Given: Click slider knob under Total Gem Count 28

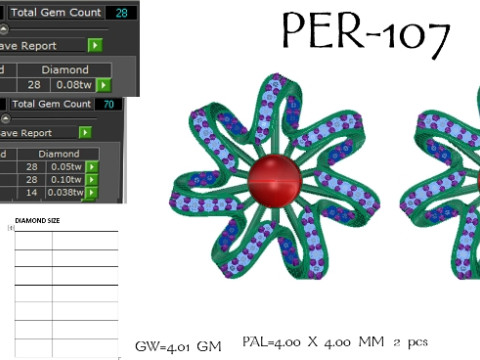Looking at the screenshot, I should click(3, 30).
